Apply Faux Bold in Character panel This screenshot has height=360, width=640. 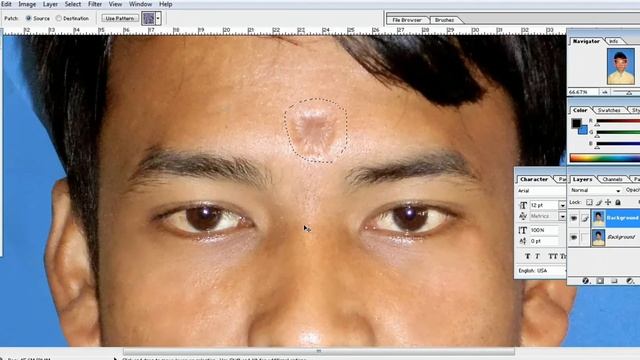527,256
